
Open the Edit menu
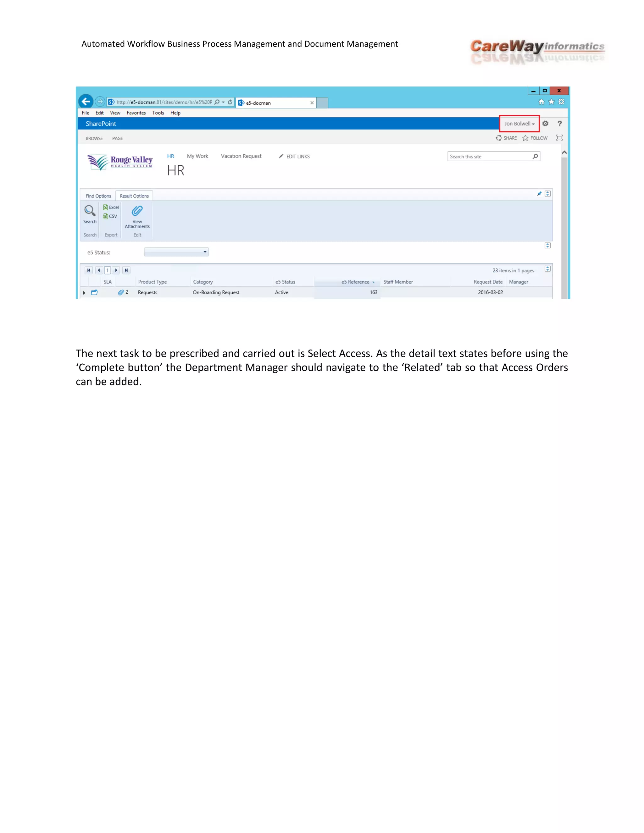[x=100, y=113]
